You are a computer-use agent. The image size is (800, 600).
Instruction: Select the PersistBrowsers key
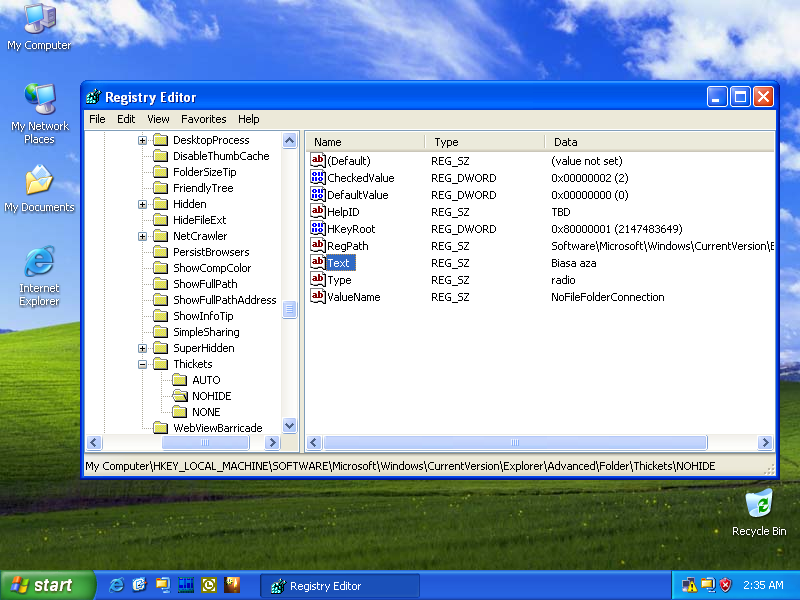(211, 252)
